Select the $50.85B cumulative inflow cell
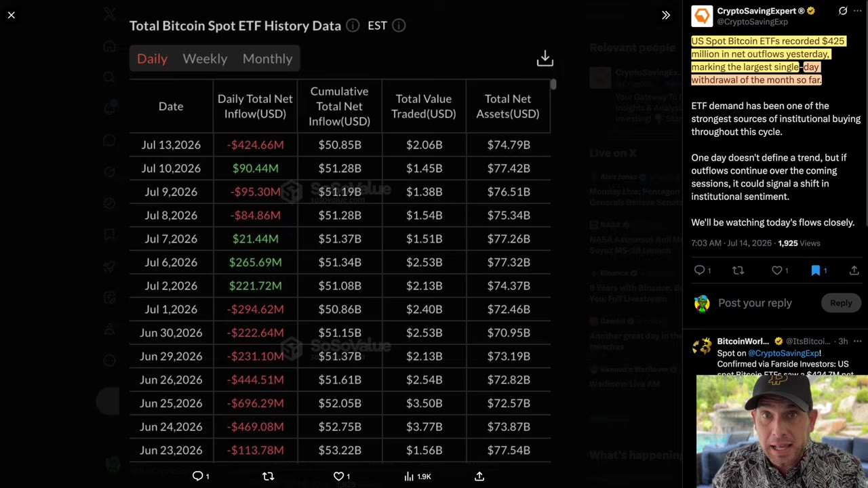 [x=340, y=145]
